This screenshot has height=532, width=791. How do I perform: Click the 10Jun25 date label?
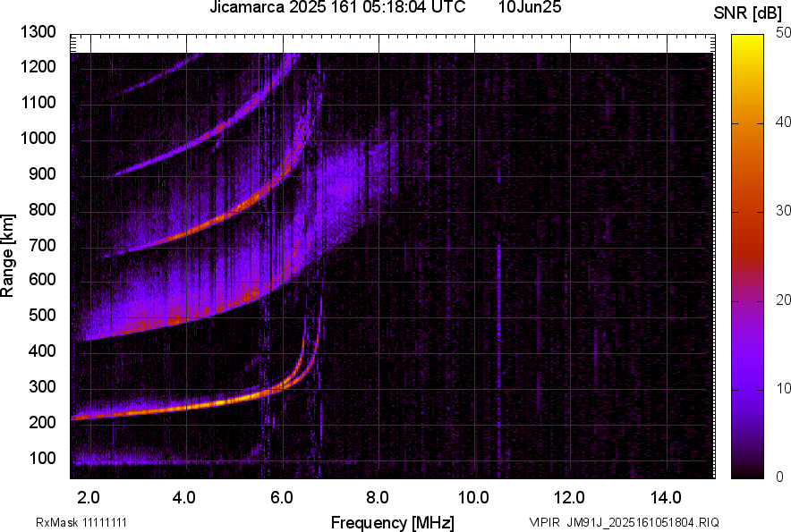(530, 8)
